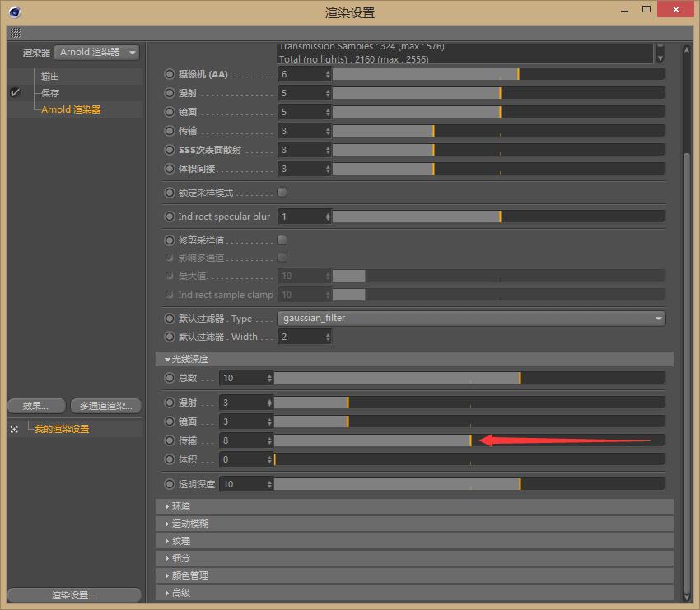Toggle animation dot for 摄像机 (AA)
This screenshot has width=700, height=610.
169,74
